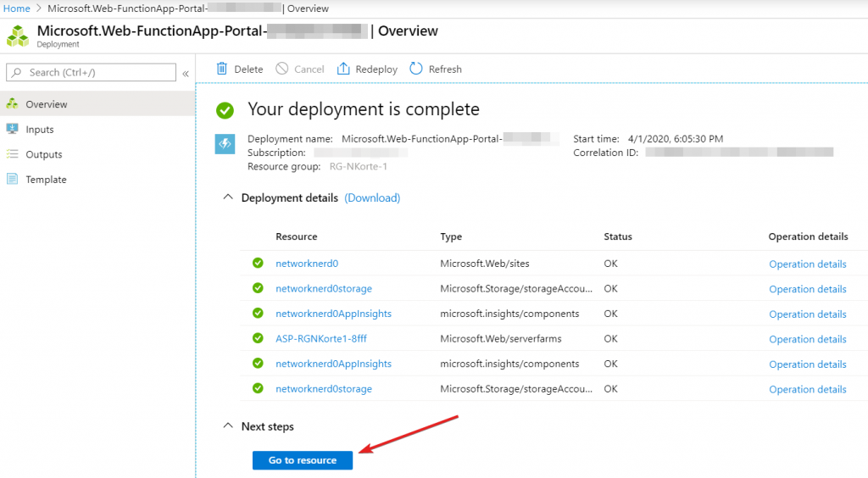This screenshot has width=868, height=478.
Task: Click the breadcrumb deployment name text
Action: pyautogui.click(x=164, y=8)
